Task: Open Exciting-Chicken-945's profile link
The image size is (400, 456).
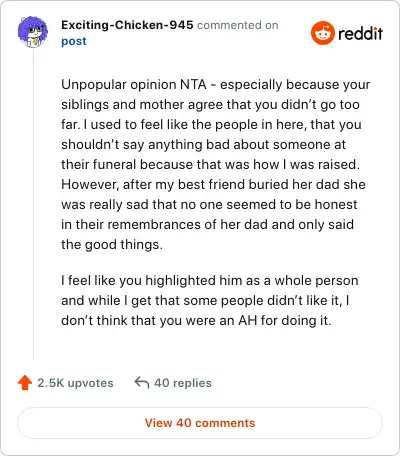Action: point(127,25)
